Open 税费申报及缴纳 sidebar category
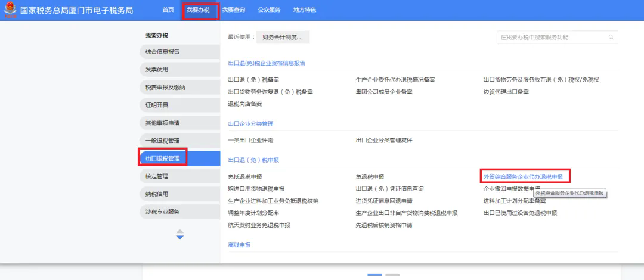 pyautogui.click(x=179, y=88)
